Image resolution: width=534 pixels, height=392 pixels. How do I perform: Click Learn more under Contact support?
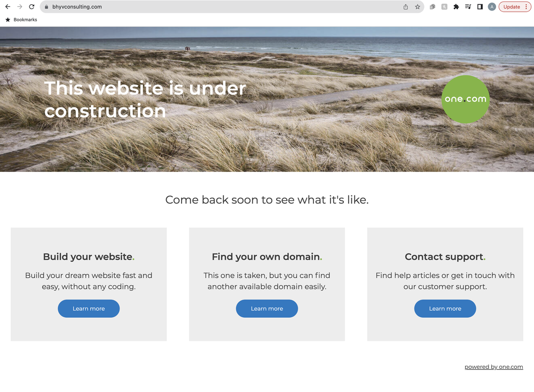click(445, 309)
